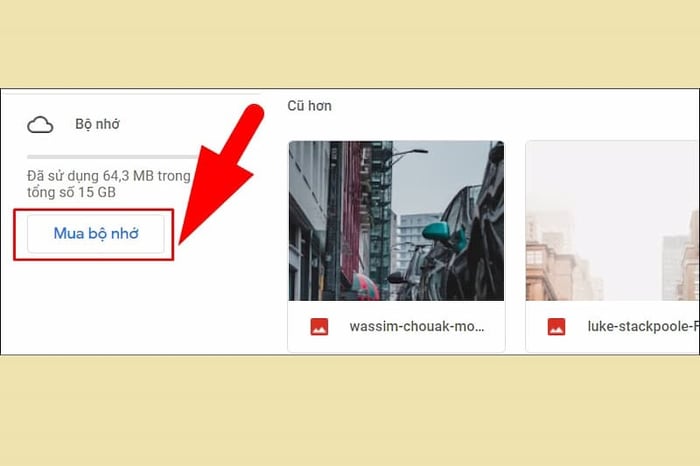Click the image icon beside luke-stackpoole file
Image resolution: width=700 pixels, height=466 pixels.
(x=556, y=327)
